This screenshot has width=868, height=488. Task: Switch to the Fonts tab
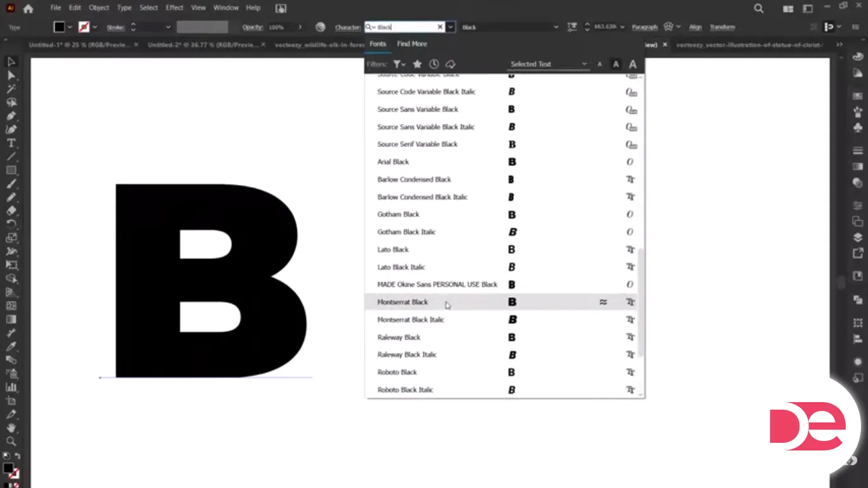(x=378, y=44)
